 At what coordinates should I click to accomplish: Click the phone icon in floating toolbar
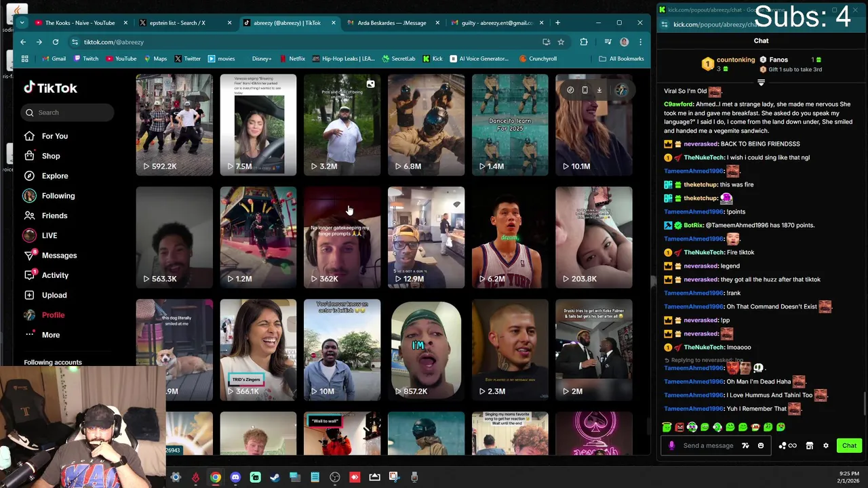click(x=585, y=90)
